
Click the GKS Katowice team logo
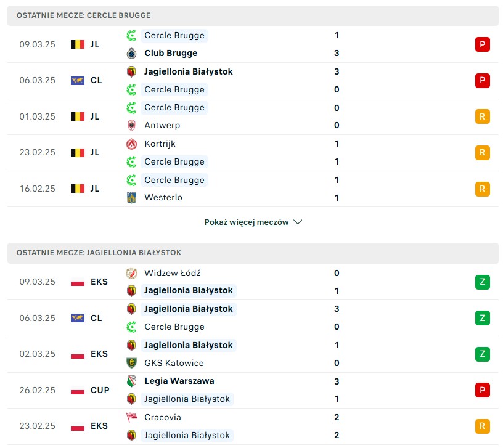click(131, 363)
